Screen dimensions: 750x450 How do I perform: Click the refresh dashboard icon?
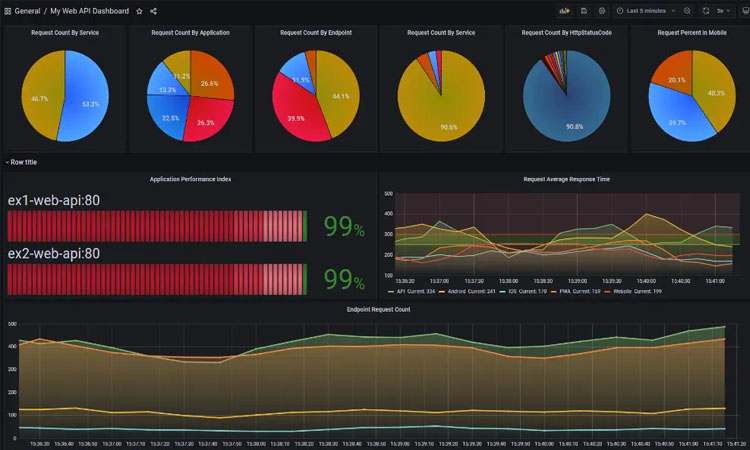coord(706,11)
